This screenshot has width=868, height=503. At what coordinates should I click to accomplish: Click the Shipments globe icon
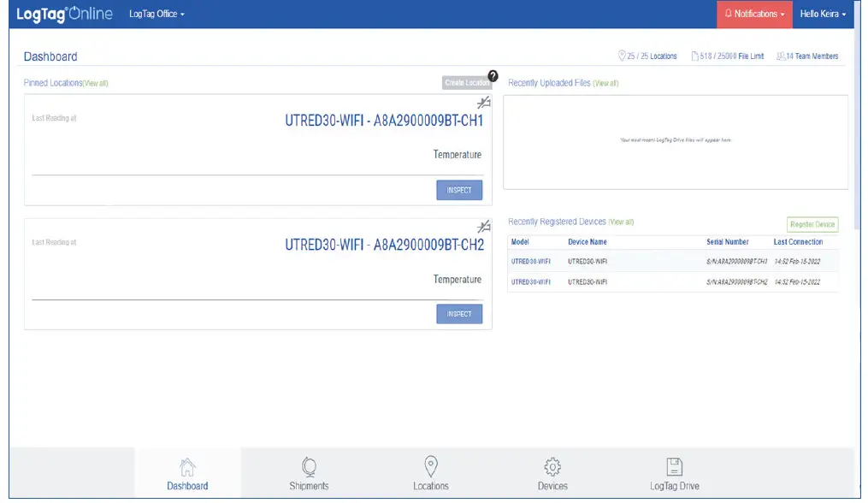click(x=309, y=467)
